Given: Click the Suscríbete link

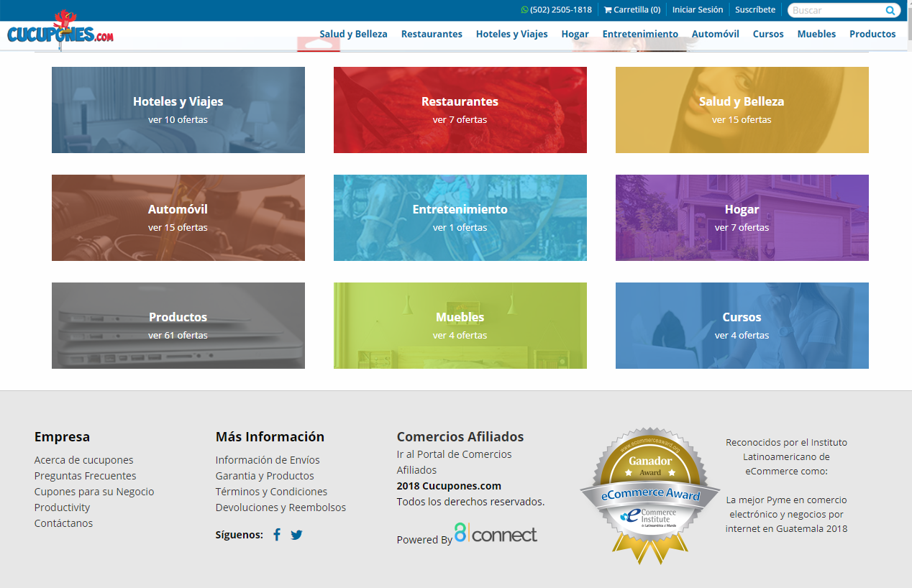Looking at the screenshot, I should pos(755,10).
